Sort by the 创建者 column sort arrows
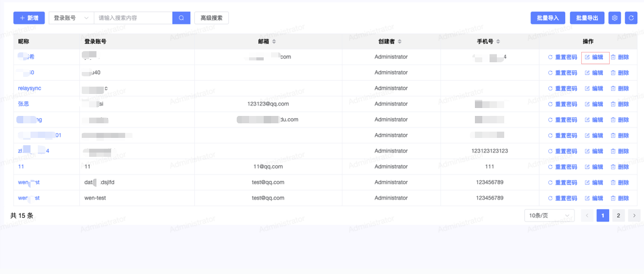This screenshot has height=274, width=644. (x=400, y=41)
